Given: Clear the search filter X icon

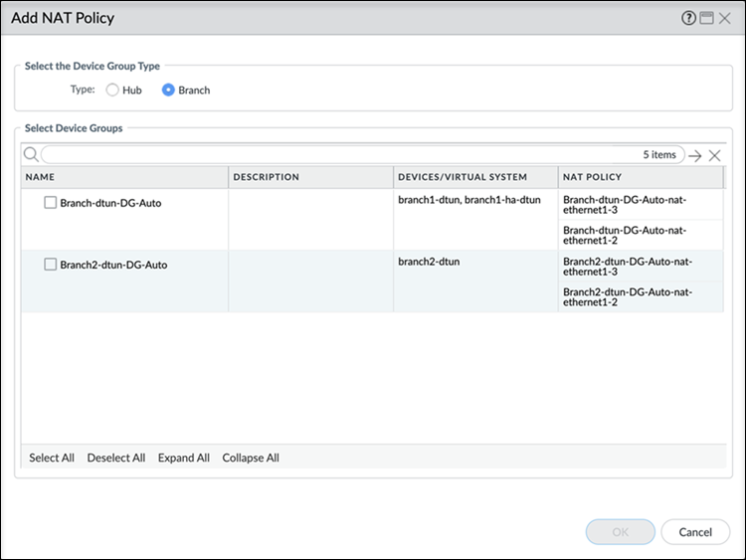Looking at the screenshot, I should click(x=714, y=155).
